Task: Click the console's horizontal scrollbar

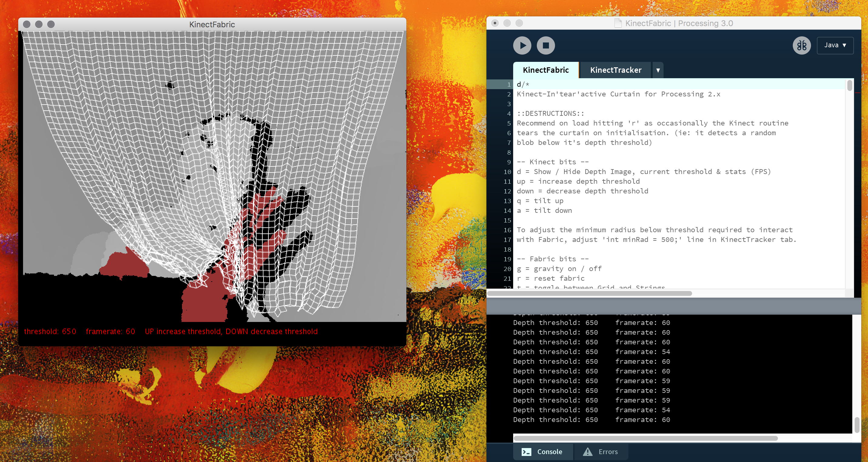Action: click(x=645, y=438)
